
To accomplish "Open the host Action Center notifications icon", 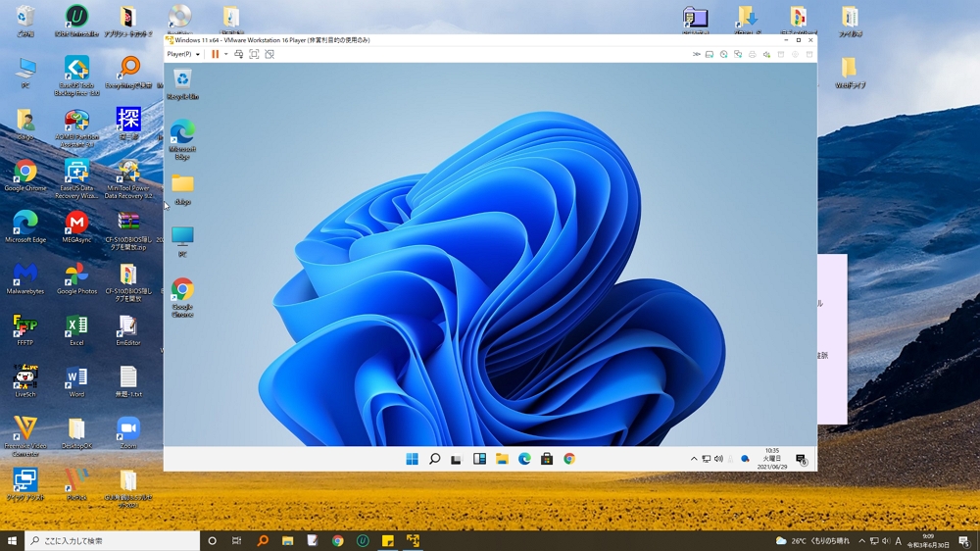I will click(964, 541).
